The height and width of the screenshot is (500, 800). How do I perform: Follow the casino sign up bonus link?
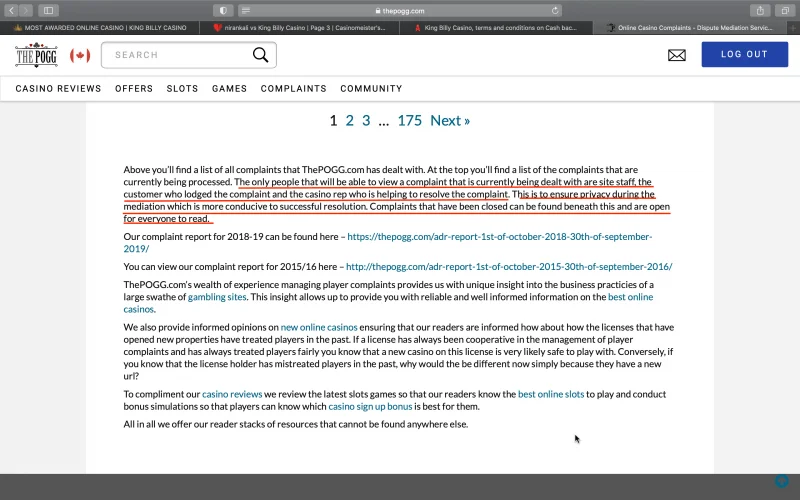[370, 407]
